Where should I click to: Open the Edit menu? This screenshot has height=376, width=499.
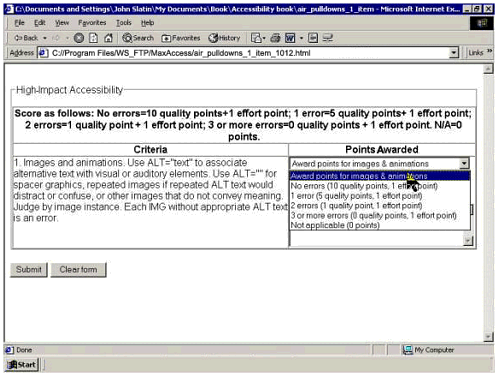pyautogui.click(x=40, y=23)
